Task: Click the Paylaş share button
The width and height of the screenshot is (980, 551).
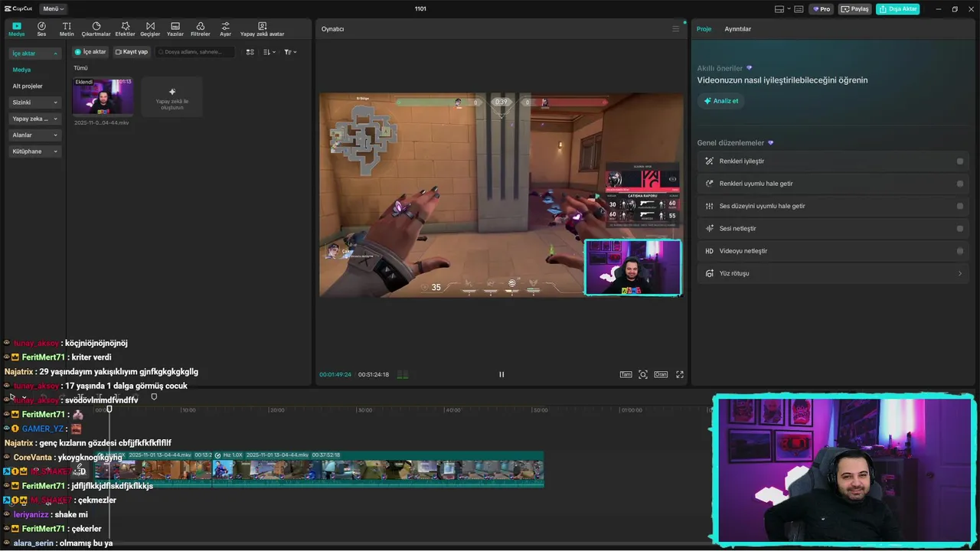Action: [855, 9]
